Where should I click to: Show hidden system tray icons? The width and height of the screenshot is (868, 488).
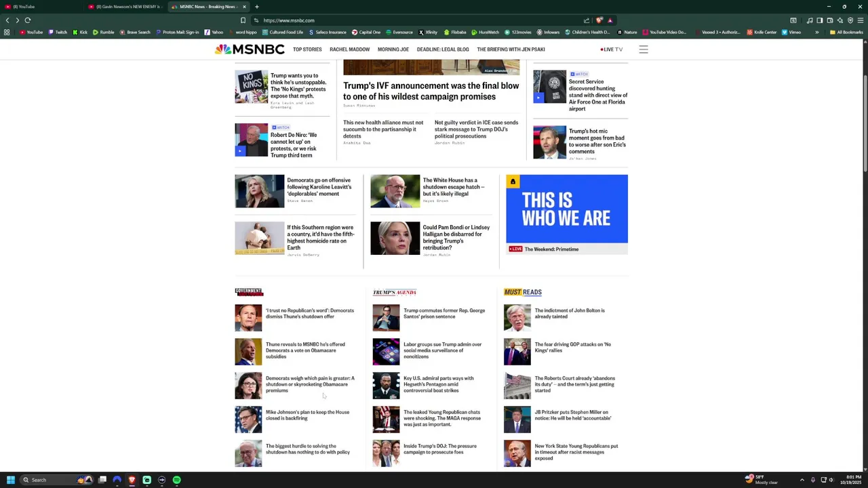click(x=802, y=480)
